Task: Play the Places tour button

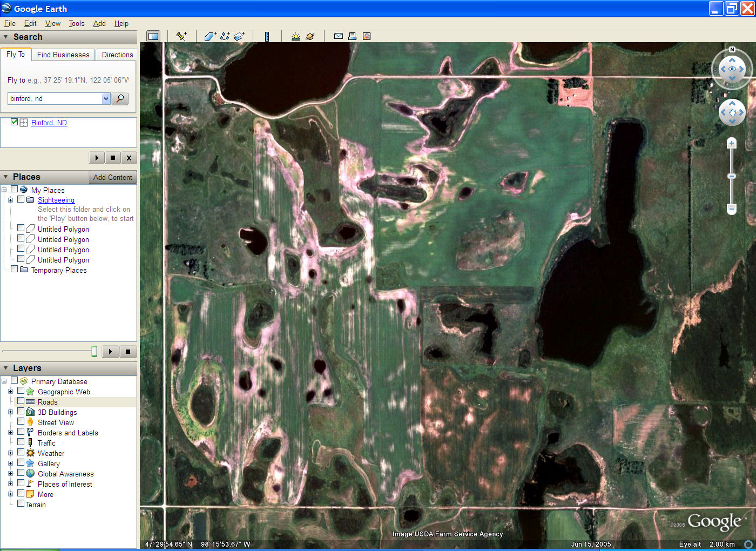Action: (x=110, y=352)
